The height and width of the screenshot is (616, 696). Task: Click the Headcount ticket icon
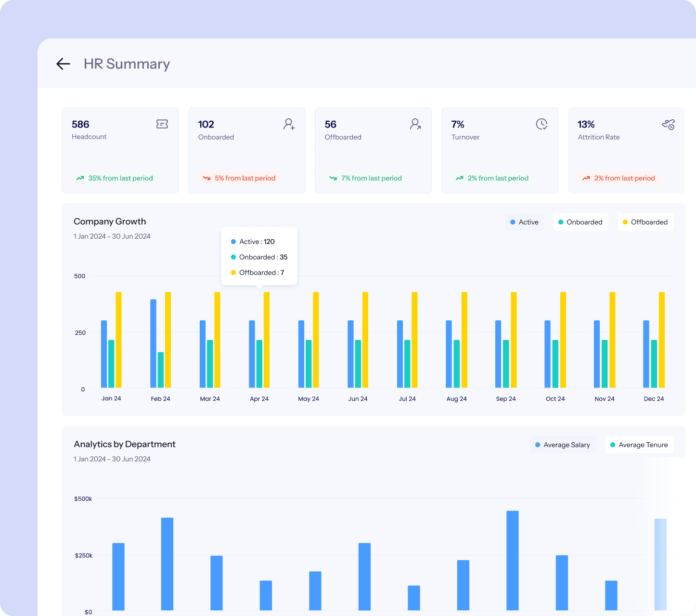[x=162, y=124]
